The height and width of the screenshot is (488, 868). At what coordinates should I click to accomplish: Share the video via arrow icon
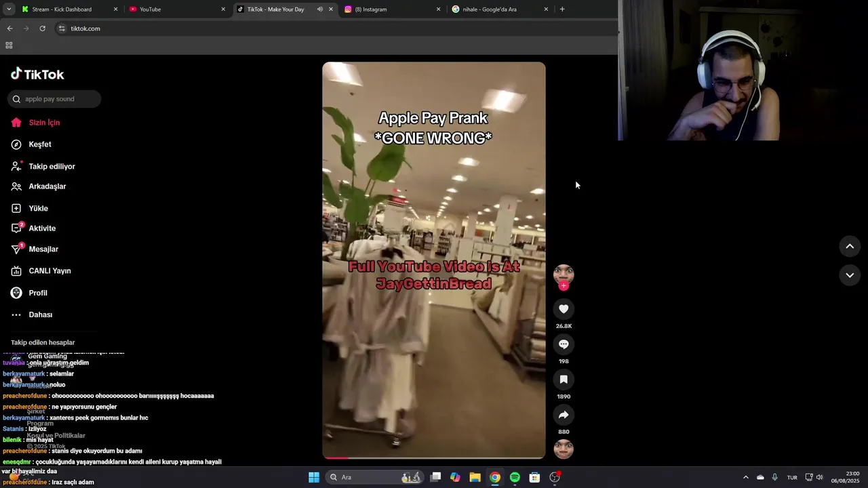[564, 415]
